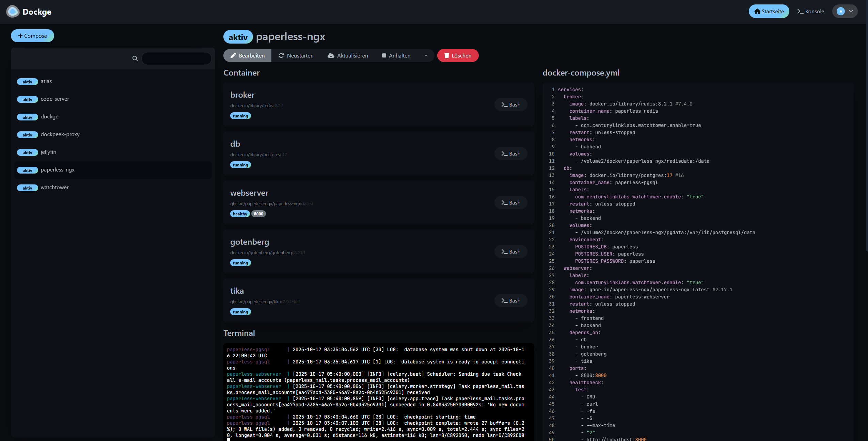The height and width of the screenshot is (441, 868).
Task: Click the + Compose button
Action: pos(32,36)
